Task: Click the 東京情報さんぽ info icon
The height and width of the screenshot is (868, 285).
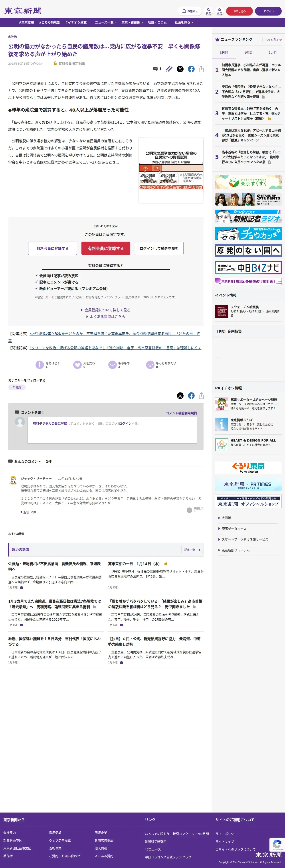Action: coord(222,424)
